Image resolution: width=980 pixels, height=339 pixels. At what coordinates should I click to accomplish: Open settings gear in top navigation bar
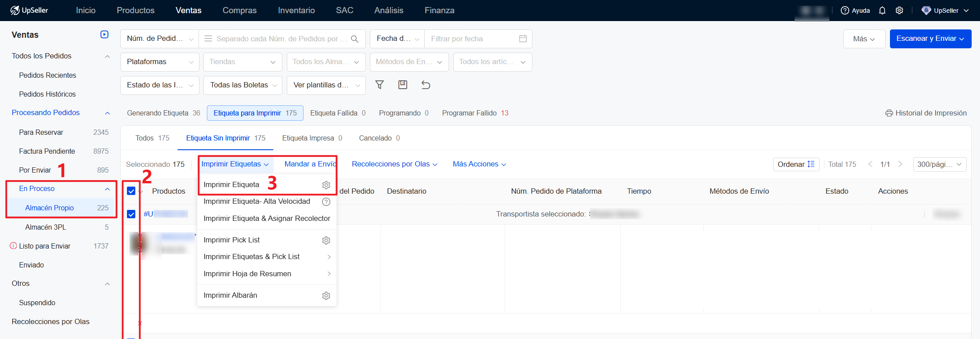pos(899,11)
